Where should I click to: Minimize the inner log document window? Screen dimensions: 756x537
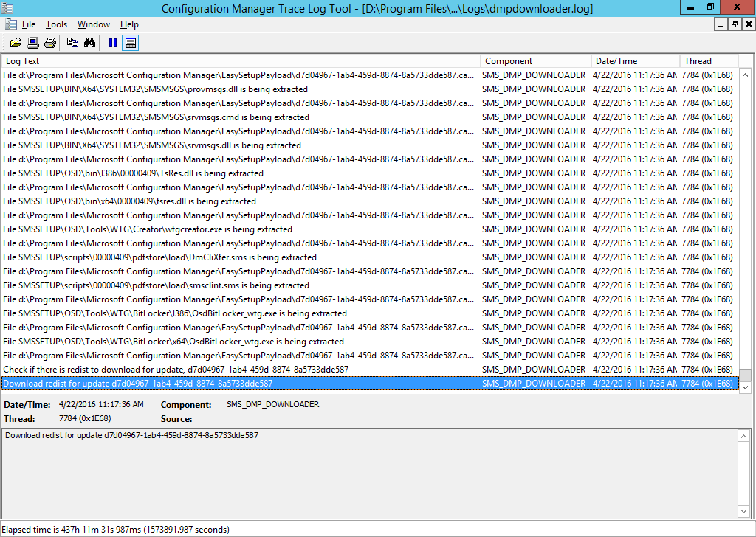coord(721,24)
